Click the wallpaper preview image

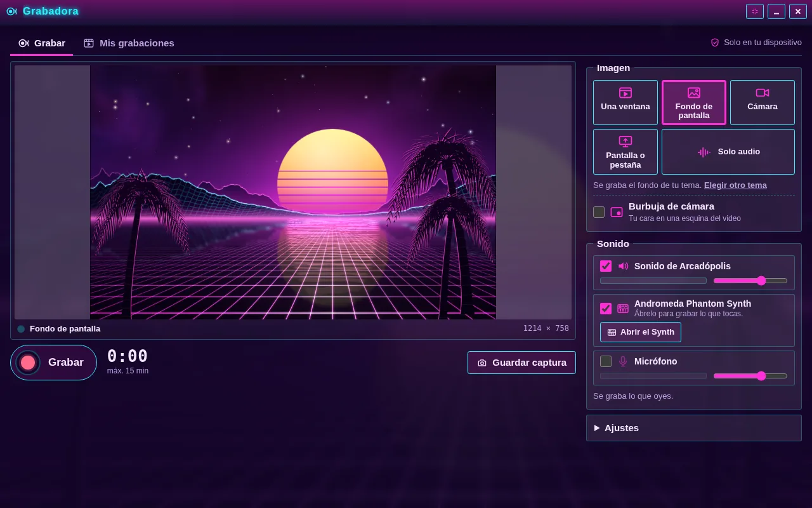(293, 192)
